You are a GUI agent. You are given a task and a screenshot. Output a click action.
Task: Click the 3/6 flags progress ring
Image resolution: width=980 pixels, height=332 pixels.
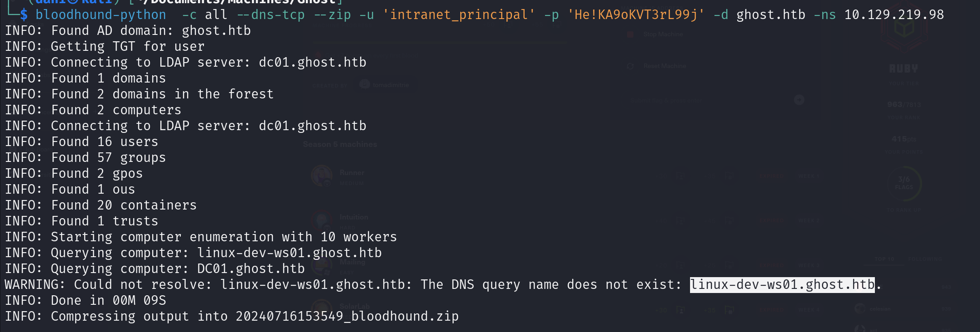tap(904, 183)
